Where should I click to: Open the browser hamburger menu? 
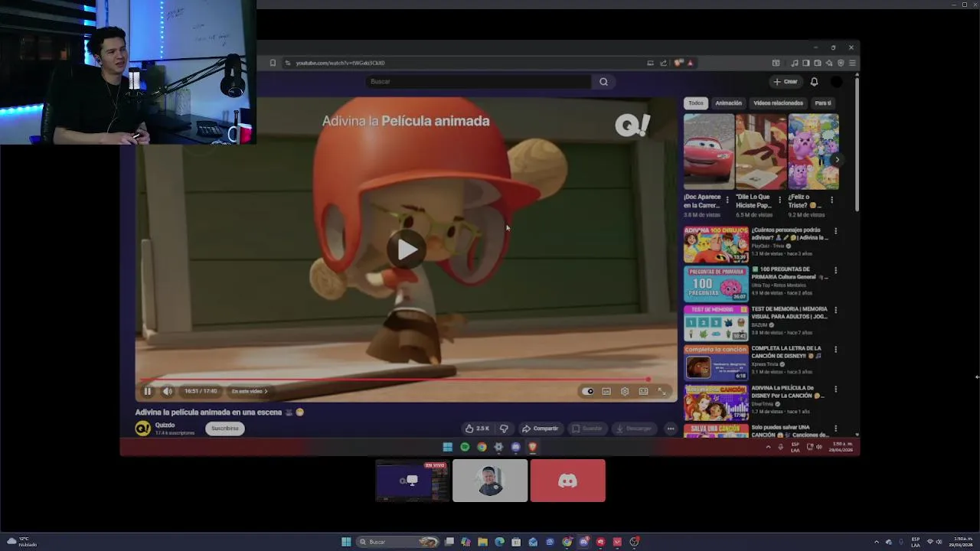click(x=852, y=63)
